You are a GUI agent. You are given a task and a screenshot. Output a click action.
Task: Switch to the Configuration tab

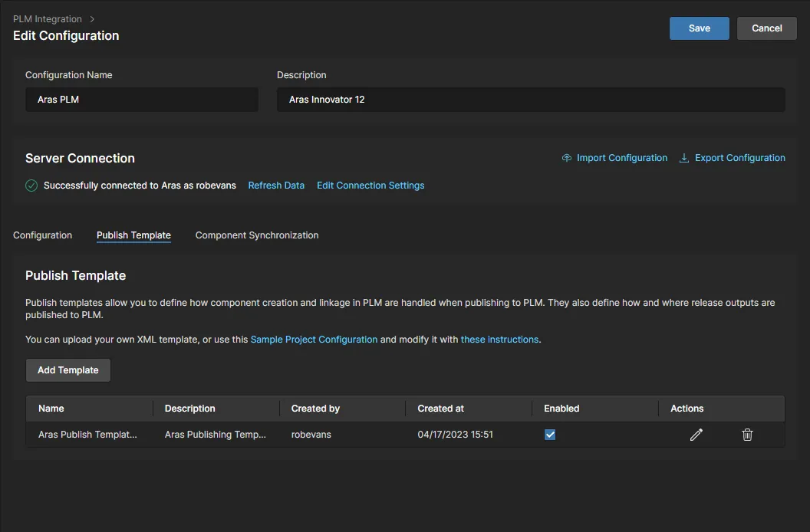[x=42, y=235]
